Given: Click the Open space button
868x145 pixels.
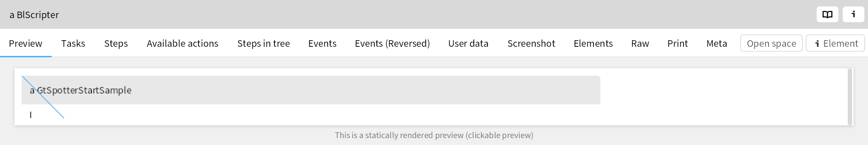Looking at the screenshot, I should click(771, 43).
